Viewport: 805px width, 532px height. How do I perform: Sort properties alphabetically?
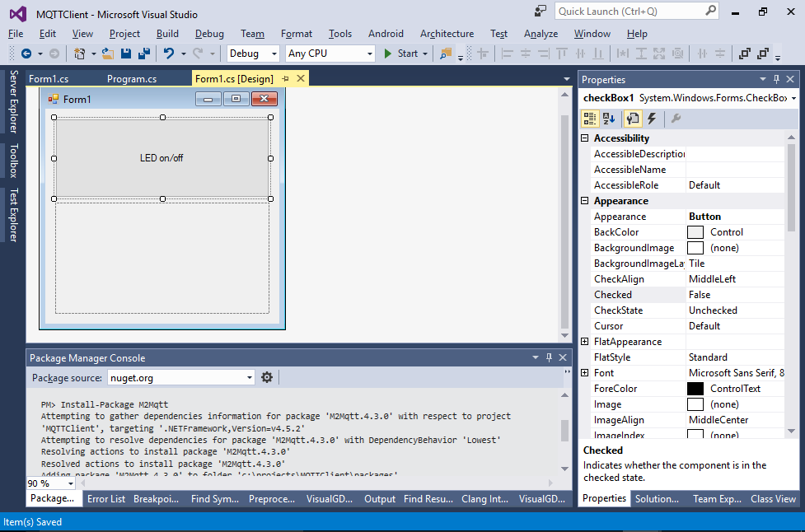click(609, 119)
